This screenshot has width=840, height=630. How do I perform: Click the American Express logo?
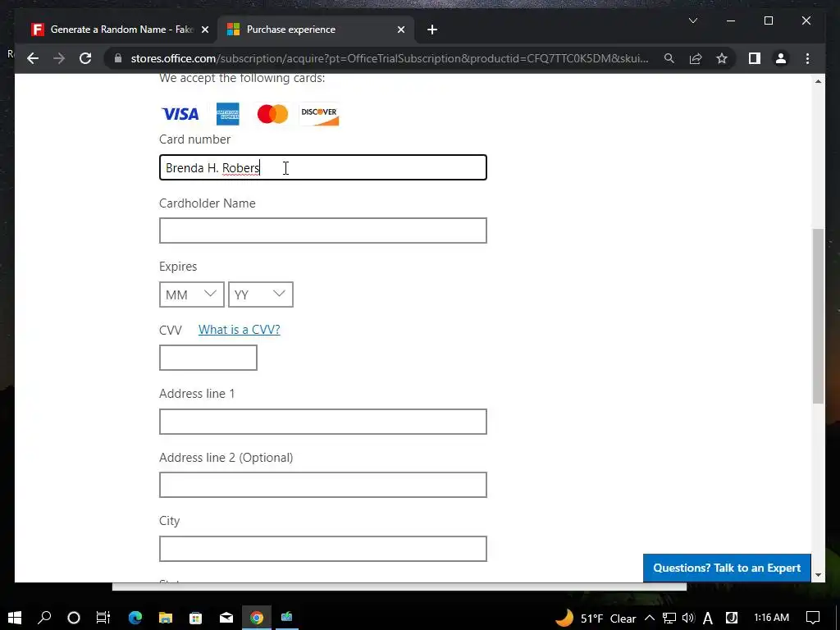pyautogui.click(x=228, y=114)
